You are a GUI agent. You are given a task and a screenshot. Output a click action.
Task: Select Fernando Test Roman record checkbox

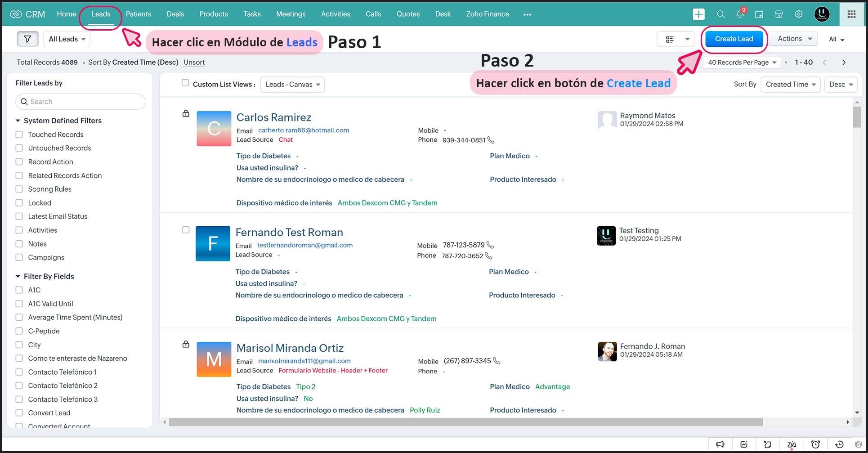[x=186, y=230]
